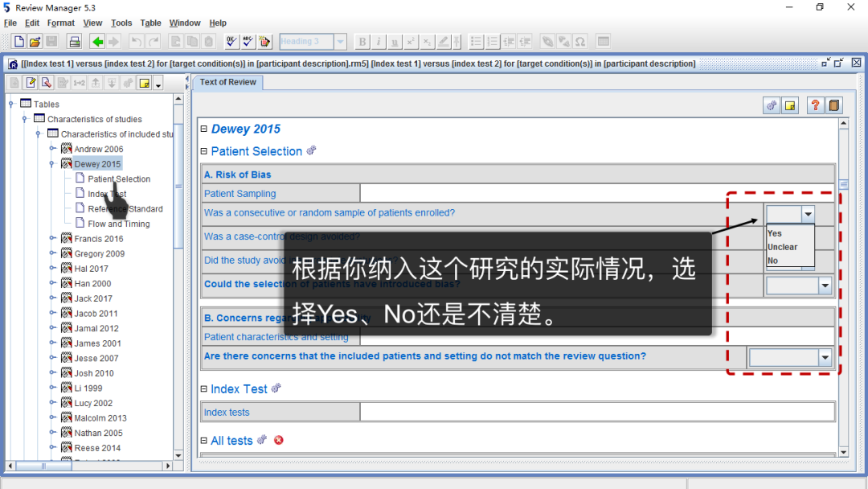This screenshot has width=868, height=489.
Task: Open RevMan help via the question mark icon
Action: click(x=814, y=105)
